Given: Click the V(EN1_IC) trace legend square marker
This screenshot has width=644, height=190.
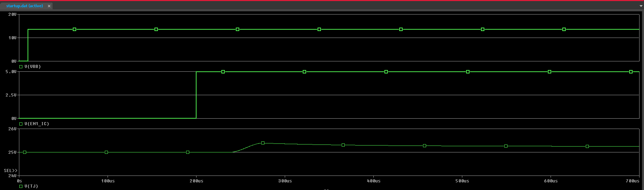Looking at the screenshot, I should click(x=21, y=124).
